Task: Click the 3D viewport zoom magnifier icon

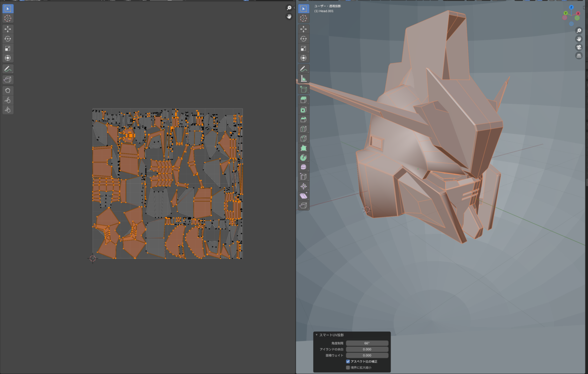Action: [579, 30]
